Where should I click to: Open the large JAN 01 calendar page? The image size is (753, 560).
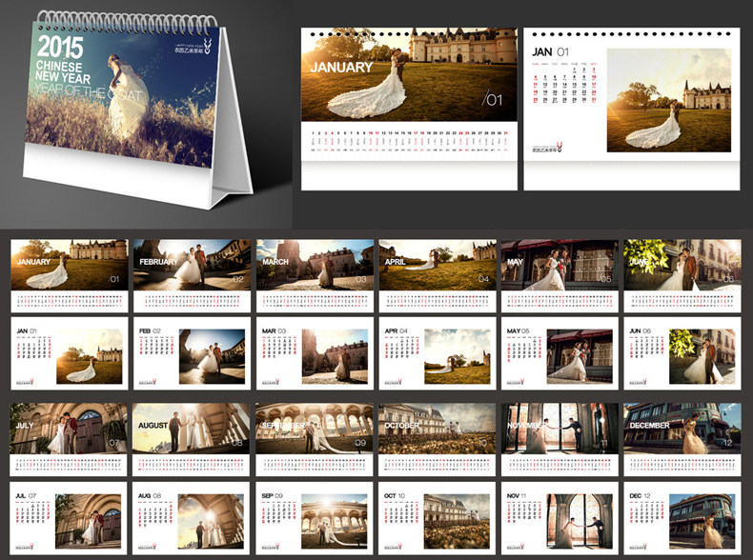tap(632, 109)
